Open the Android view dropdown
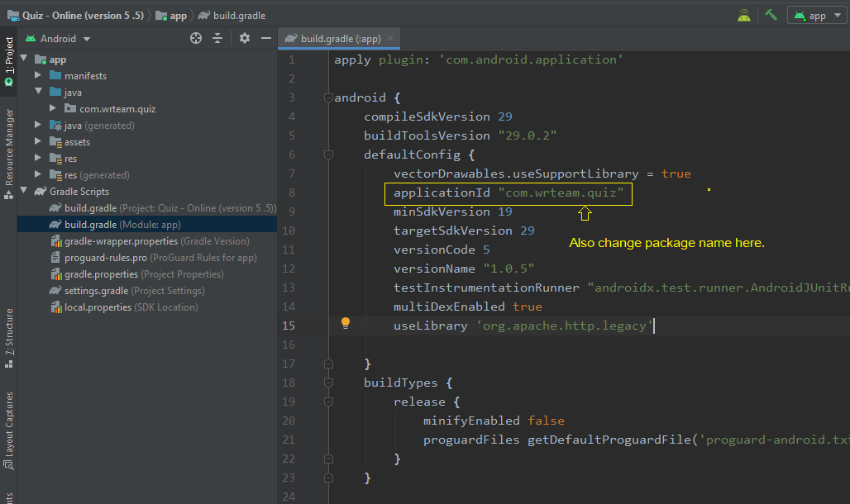The width and height of the screenshot is (850, 504). (x=57, y=39)
